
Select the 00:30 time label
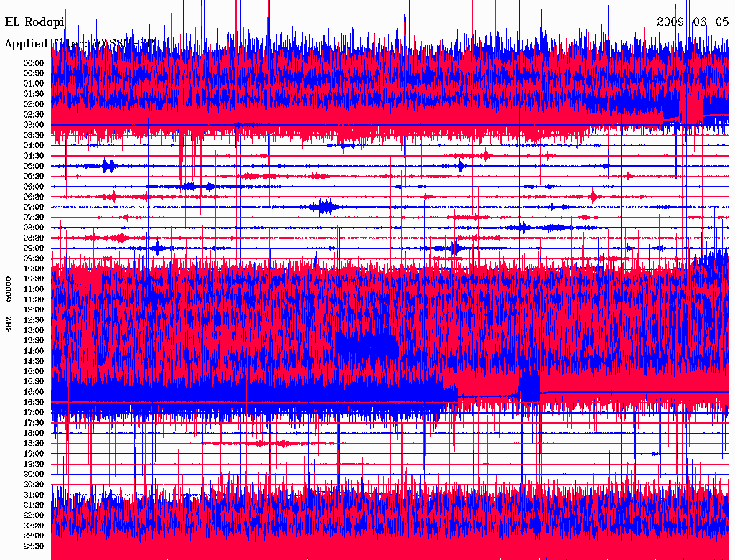tap(34, 74)
